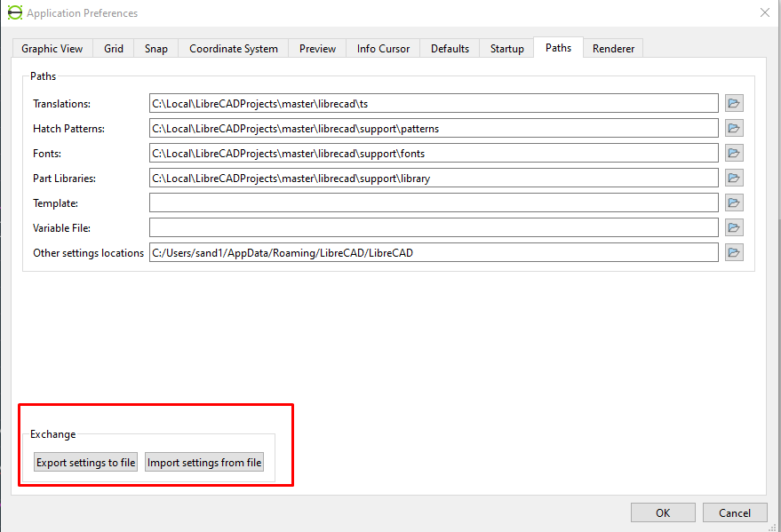Screen dimensions: 781x532
Task: Select the Snap tab
Action: (156, 49)
